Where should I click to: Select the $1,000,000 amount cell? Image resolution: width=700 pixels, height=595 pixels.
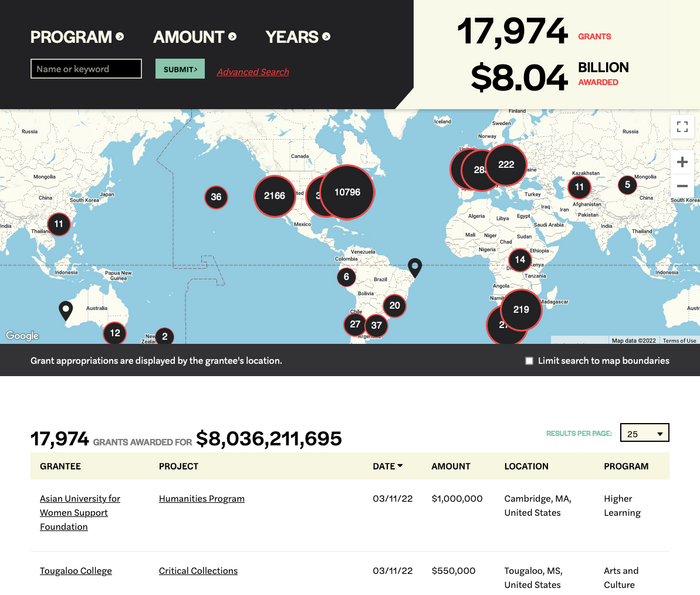457,499
